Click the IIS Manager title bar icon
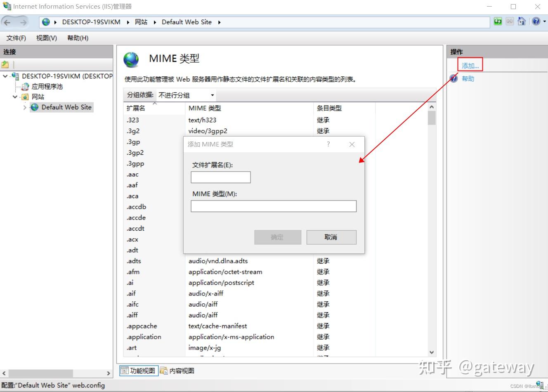The height and width of the screenshot is (392, 548). pyautogui.click(x=7, y=6)
